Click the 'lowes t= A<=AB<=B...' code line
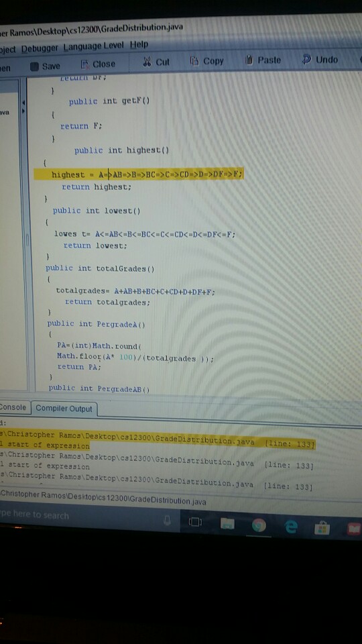Screen dimensions: 362x644 pyautogui.click(x=145, y=234)
